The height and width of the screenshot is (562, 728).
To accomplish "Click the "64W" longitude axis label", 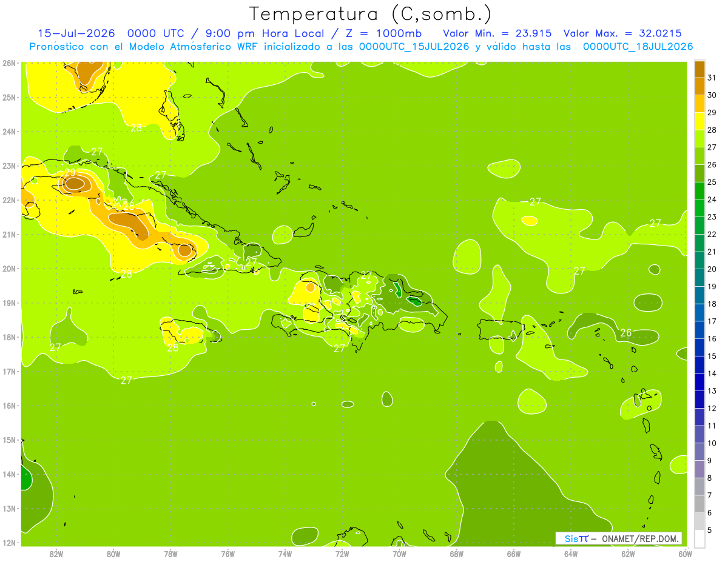I will [x=571, y=554].
